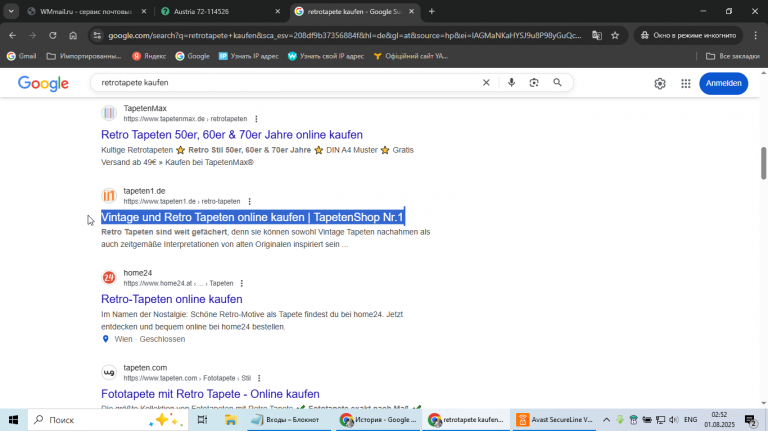Switch to История - Google Chrome window
768x431 pixels.
(x=379, y=420)
